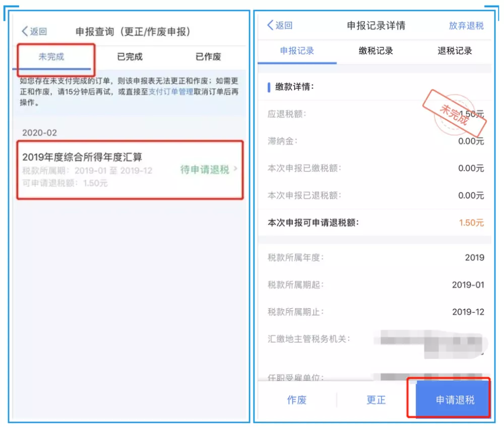Select the 缴税记录 tab
504x430 pixels.
[x=376, y=51]
